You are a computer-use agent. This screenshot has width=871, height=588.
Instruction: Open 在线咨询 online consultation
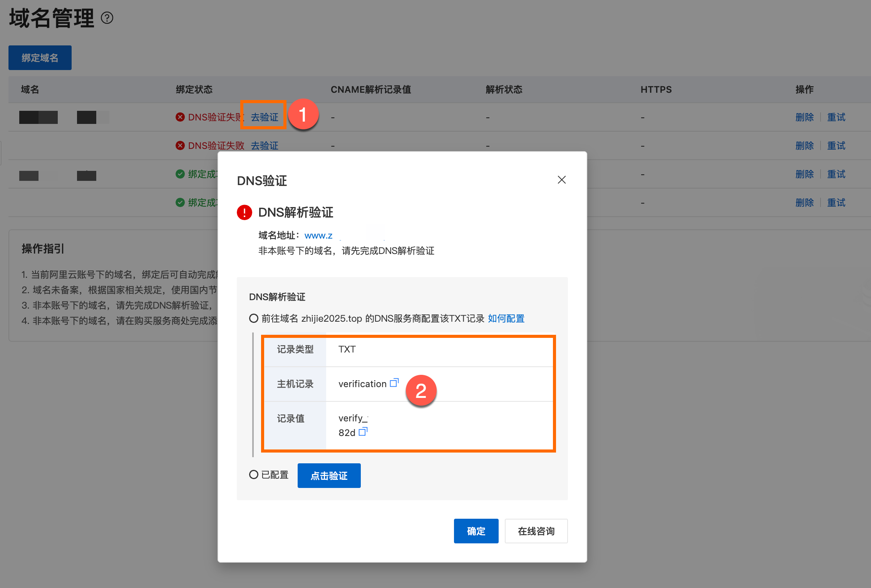(x=536, y=531)
